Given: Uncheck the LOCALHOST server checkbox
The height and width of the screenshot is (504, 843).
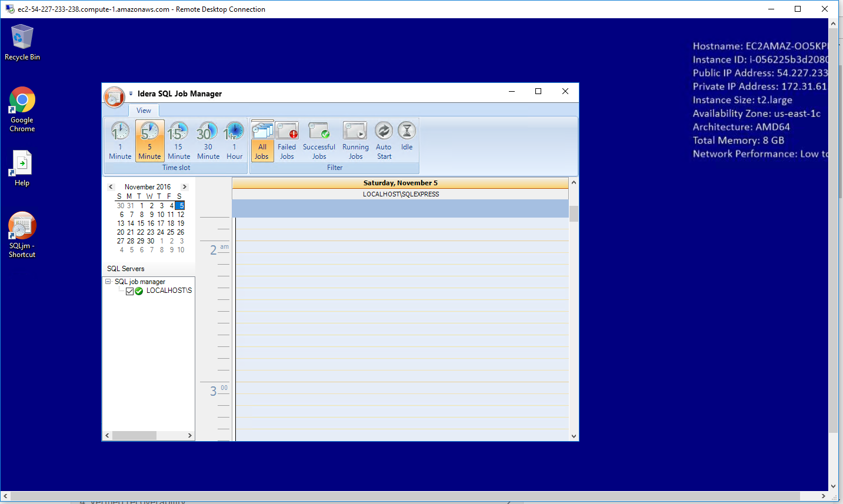Looking at the screenshot, I should click(130, 291).
